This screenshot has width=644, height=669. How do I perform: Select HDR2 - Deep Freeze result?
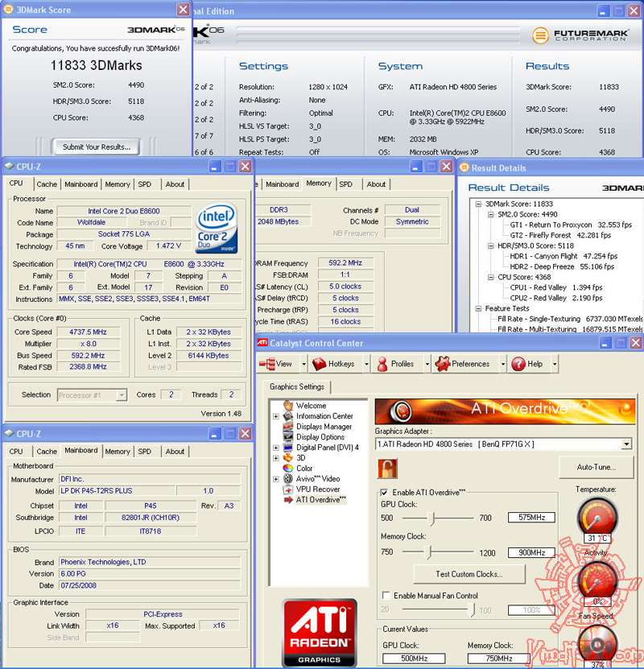pyautogui.click(x=562, y=266)
